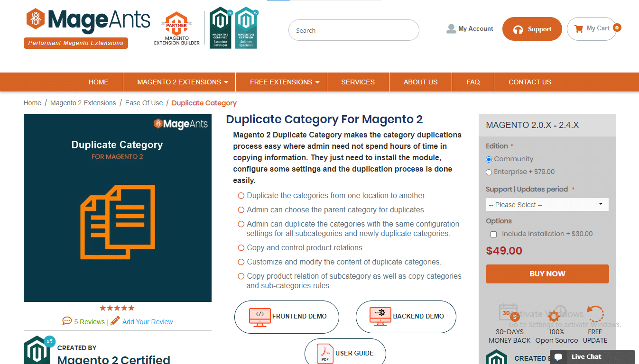Open the Contact Us menu item
Viewport: 639px width, 364px height.
pyautogui.click(x=530, y=82)
